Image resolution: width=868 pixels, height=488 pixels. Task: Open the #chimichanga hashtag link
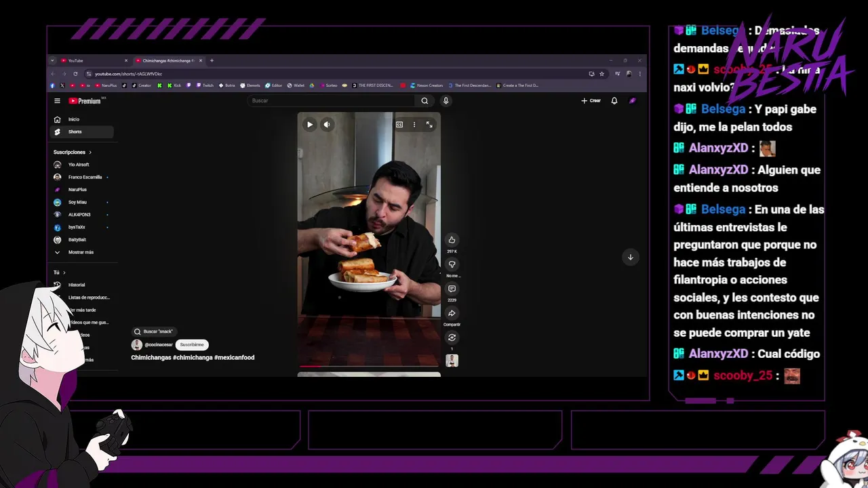click(193, 357)
